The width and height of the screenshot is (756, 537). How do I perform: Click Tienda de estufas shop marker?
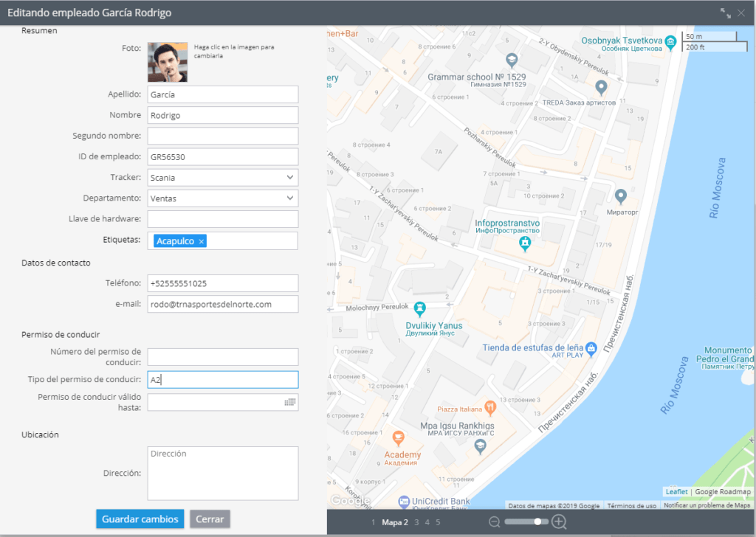point(591,349)
